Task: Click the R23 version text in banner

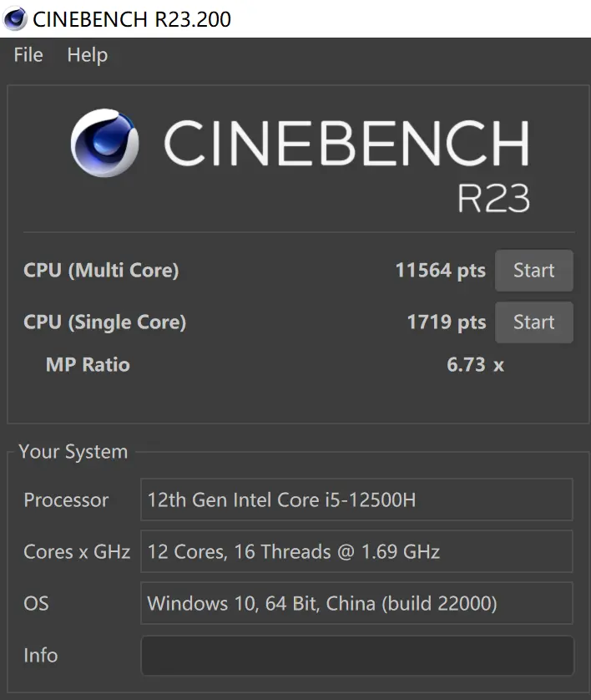Action: (x=492, y=198)
